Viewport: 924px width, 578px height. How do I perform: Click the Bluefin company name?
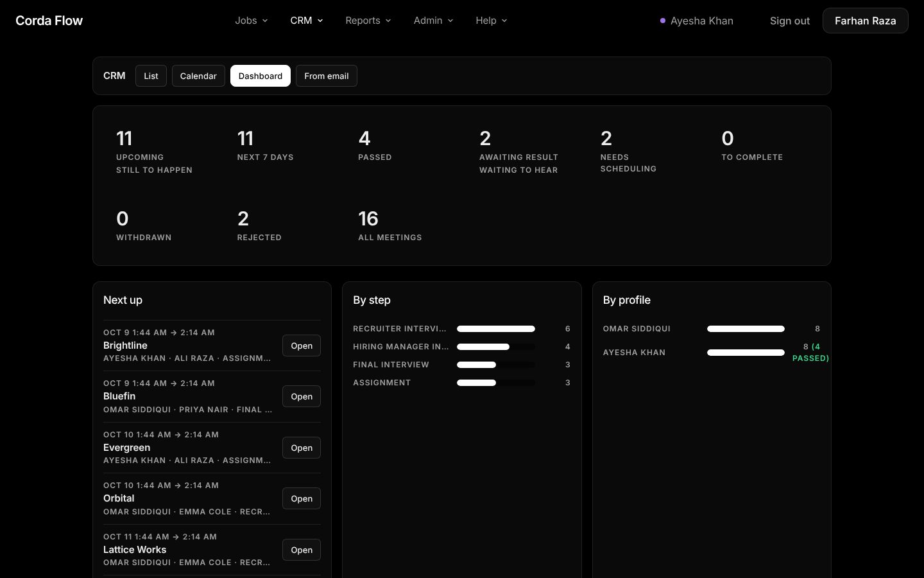[119, 396]
